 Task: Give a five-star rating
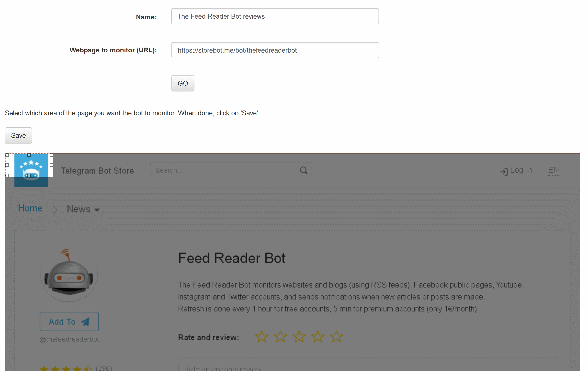336,337
